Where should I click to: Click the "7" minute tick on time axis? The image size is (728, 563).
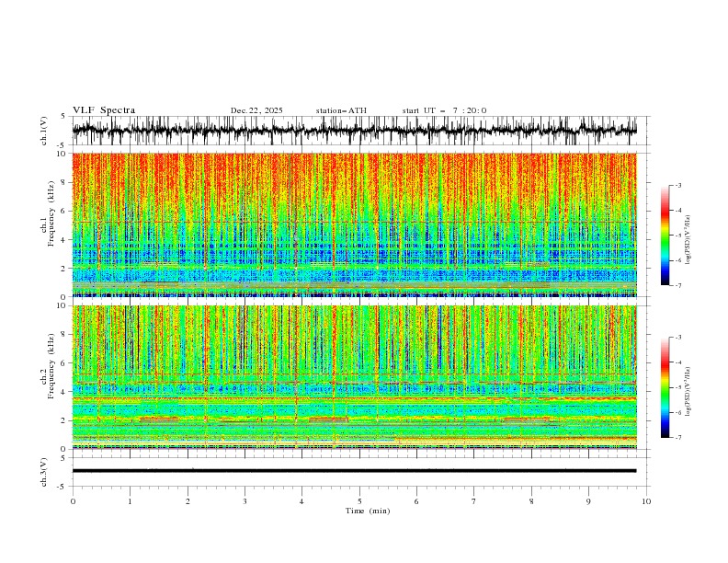click(x=474, y=501)
